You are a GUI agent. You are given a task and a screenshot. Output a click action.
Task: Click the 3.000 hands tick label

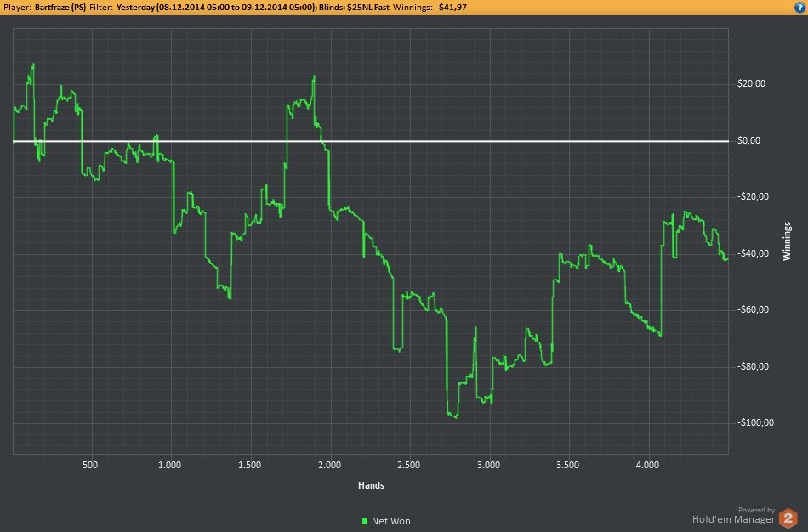pos(488,465)
